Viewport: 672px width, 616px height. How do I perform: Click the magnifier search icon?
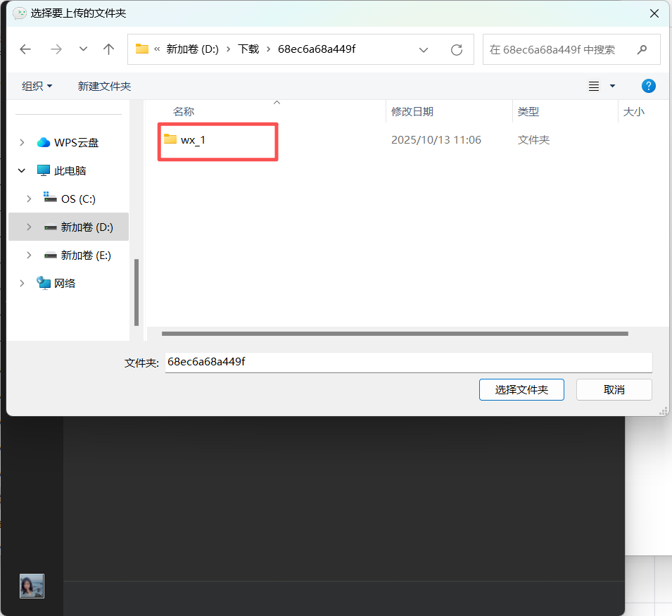click(642, 50)
